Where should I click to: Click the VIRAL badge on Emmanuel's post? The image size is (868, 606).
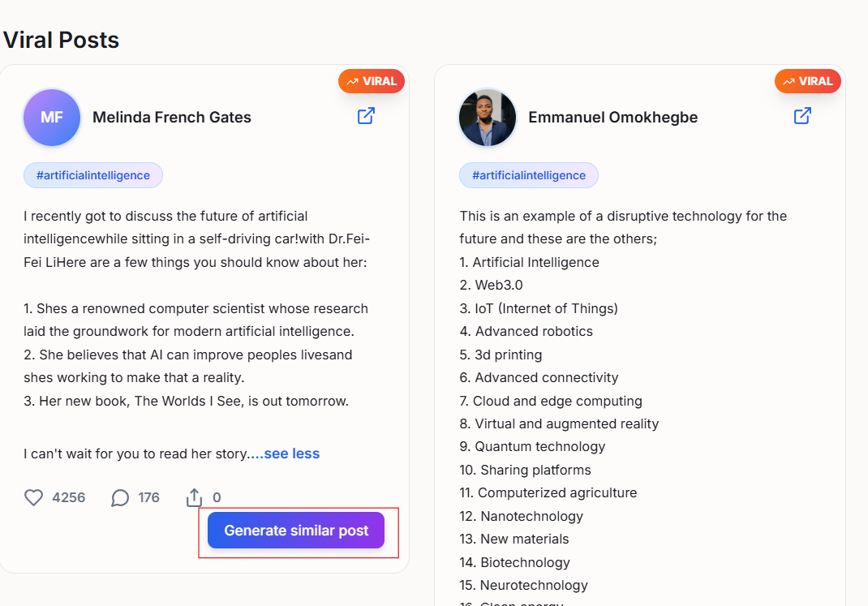[x=807, y=81]
